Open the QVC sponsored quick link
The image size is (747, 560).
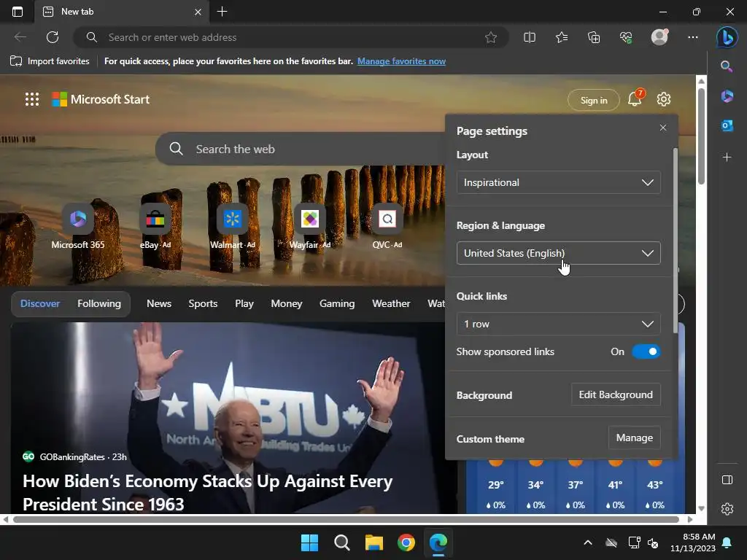(x=387, y=227)
